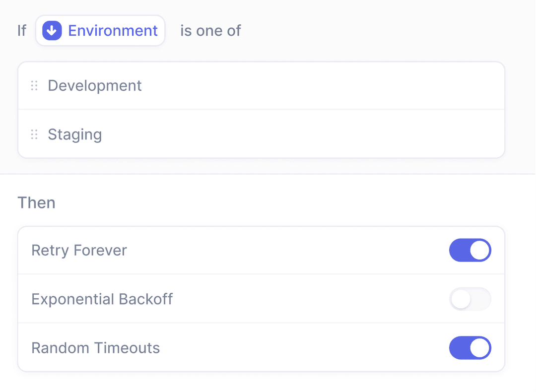The width and height of the screenshot is (536, 392).
Task: Click the Retry Forever label text
Action: 79,250
